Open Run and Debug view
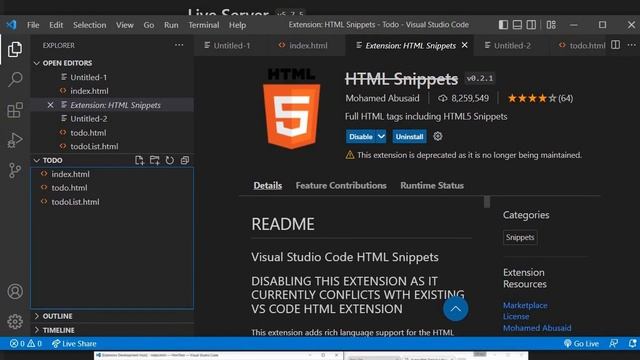 (15, 140)
